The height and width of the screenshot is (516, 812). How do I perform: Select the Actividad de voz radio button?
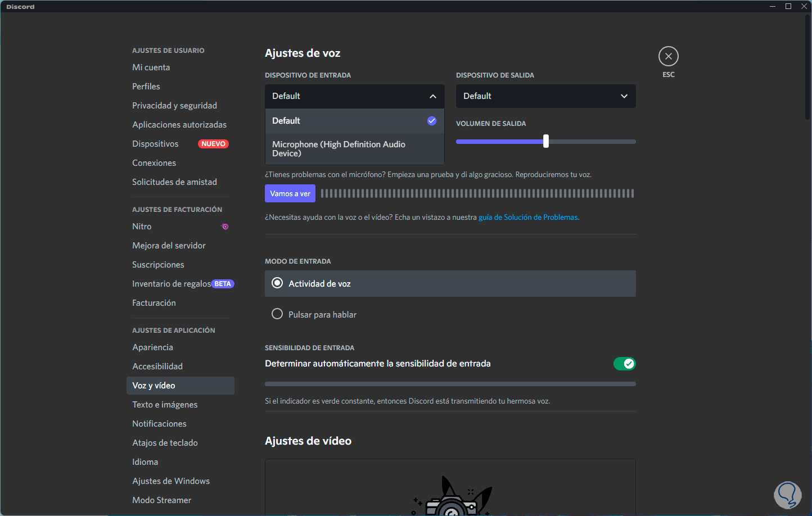tap(277, 283)
